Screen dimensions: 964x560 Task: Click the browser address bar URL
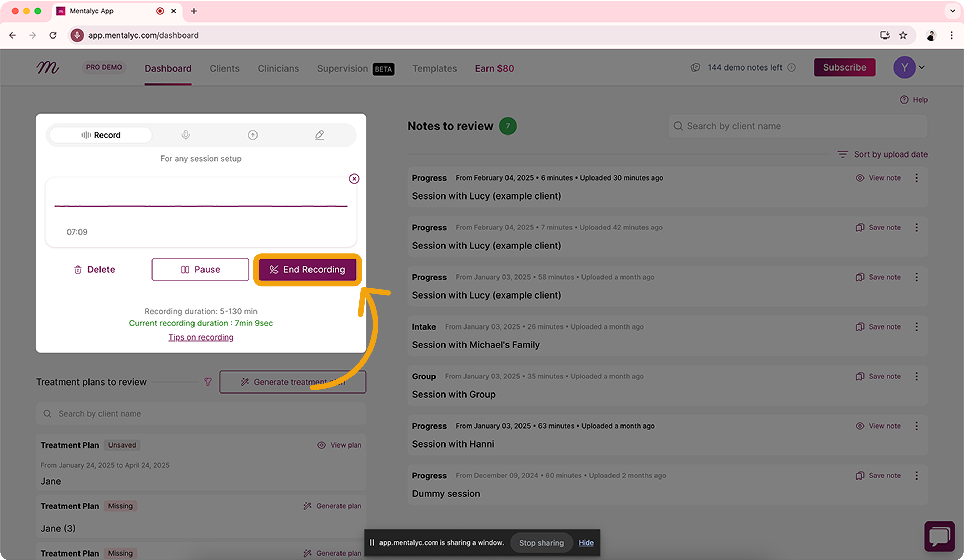pos(144,35)
